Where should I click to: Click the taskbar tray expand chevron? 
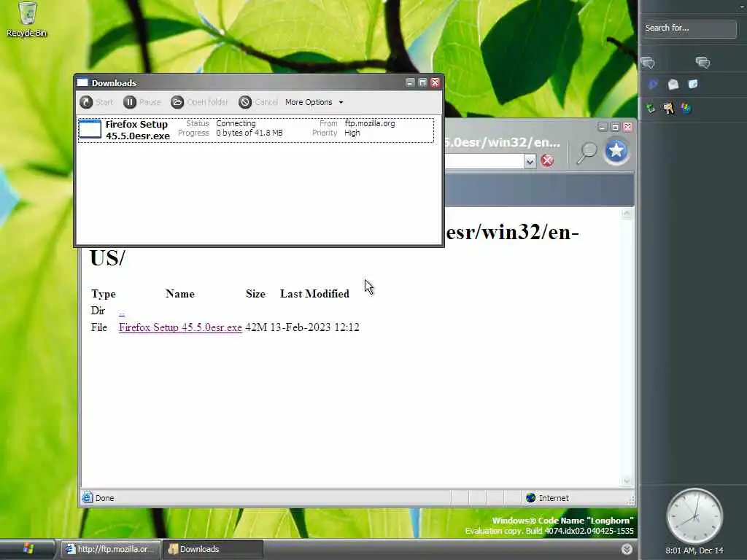tap(627, 549)
